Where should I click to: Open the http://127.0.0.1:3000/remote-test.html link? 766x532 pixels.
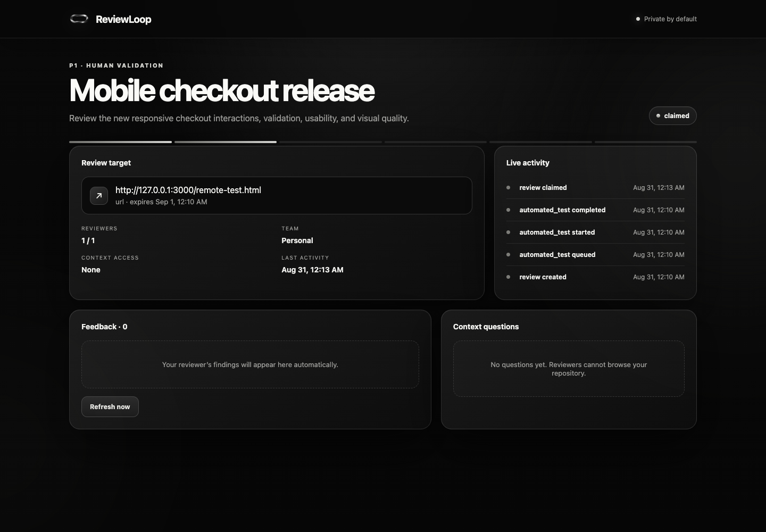[x=188, y=190]
